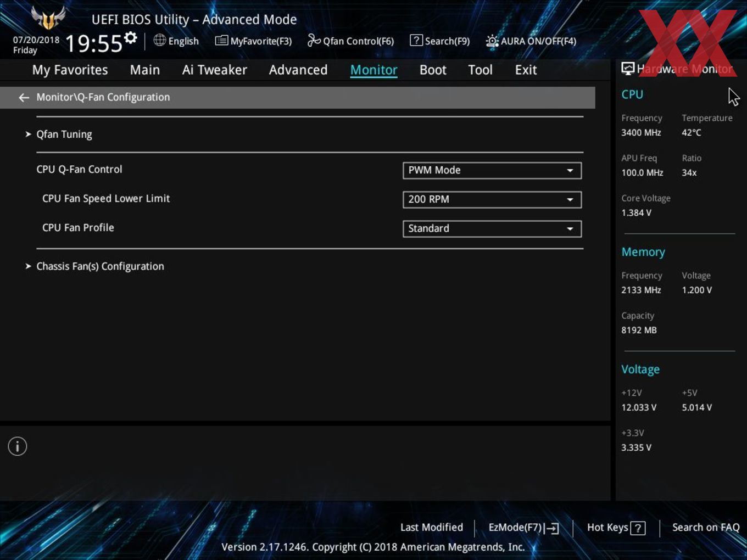Open CPU Fan Profile Standard dropdown
Viewport: 747px width, 560px height.
(x=492, y=228)
